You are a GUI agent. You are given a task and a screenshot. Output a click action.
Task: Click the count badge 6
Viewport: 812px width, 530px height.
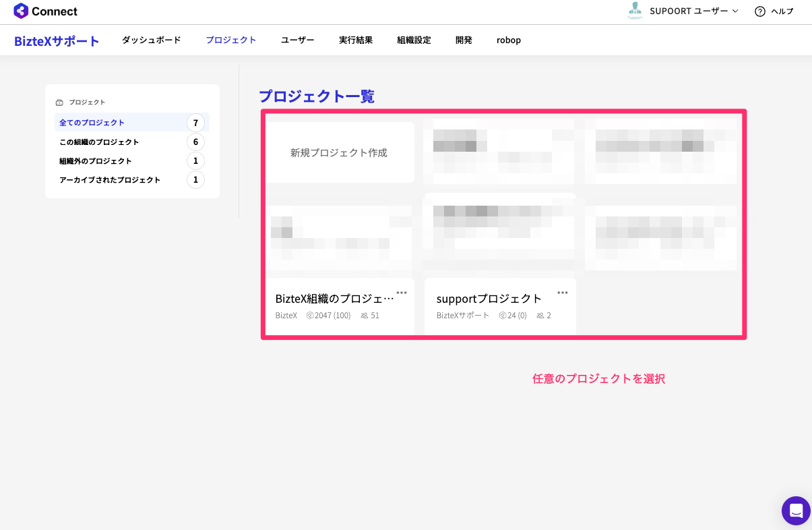click(195, 142)
